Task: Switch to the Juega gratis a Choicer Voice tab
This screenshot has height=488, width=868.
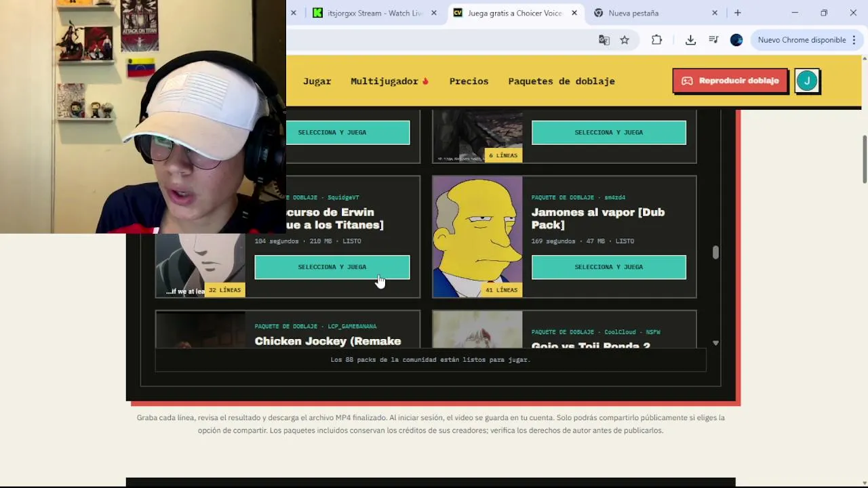Action: click(x=515, y=13)
